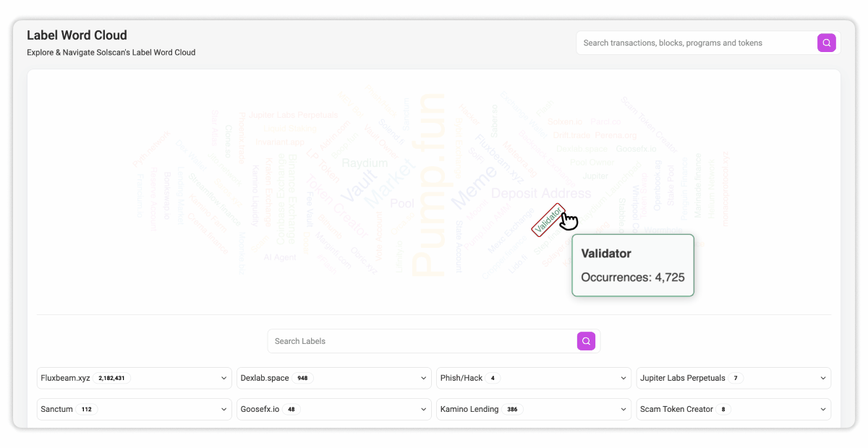Click the chevron on Scam Token Creator row

tap(823, 409)
